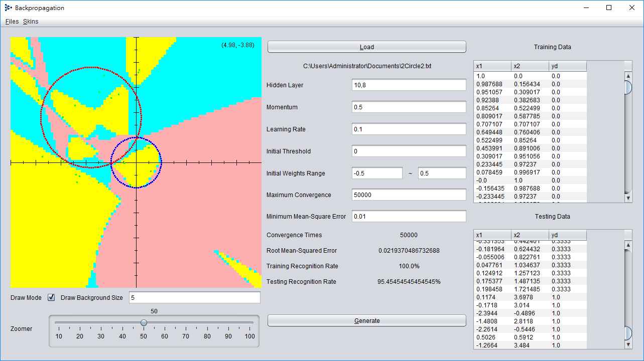
Task: Select training cell 0.522499 in x2 column
Action: pyautogui.click(x=531, y=108)
